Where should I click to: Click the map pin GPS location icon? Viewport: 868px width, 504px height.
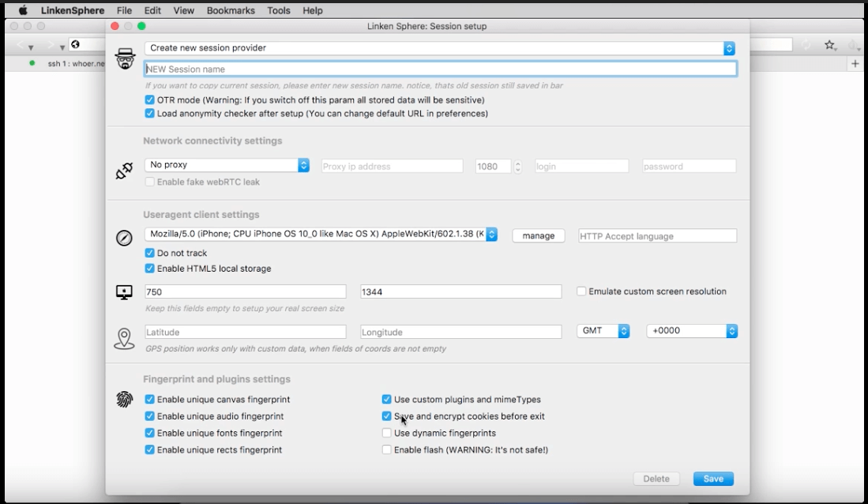pyautogui.click(x=124, y=338)
